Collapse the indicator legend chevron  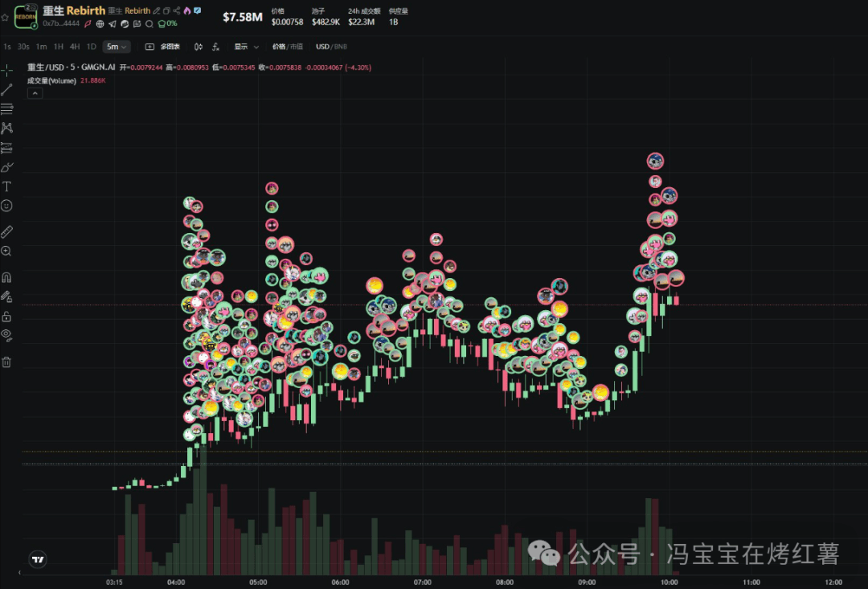point(35,93)
